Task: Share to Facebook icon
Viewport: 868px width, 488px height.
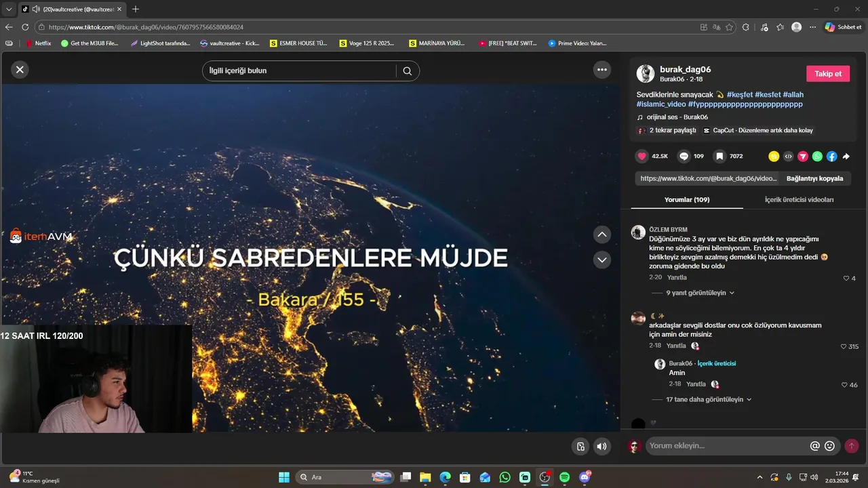Action: pyautogui.click(x=831, y=157)
